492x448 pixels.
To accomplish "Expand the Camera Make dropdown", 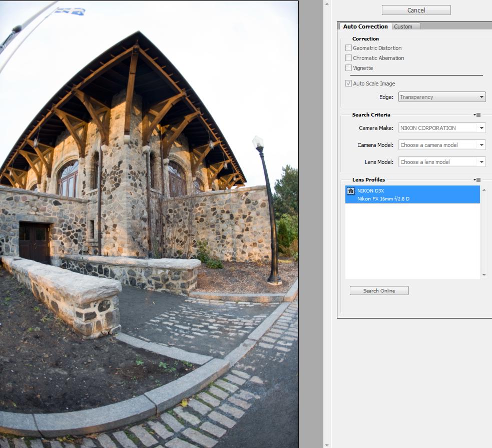I will click(x=442, y=128).
